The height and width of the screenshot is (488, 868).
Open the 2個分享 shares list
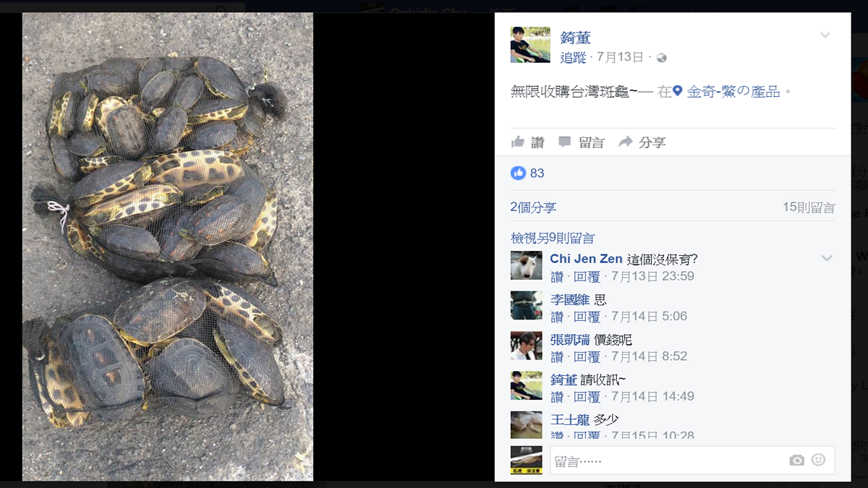[533, 207]
